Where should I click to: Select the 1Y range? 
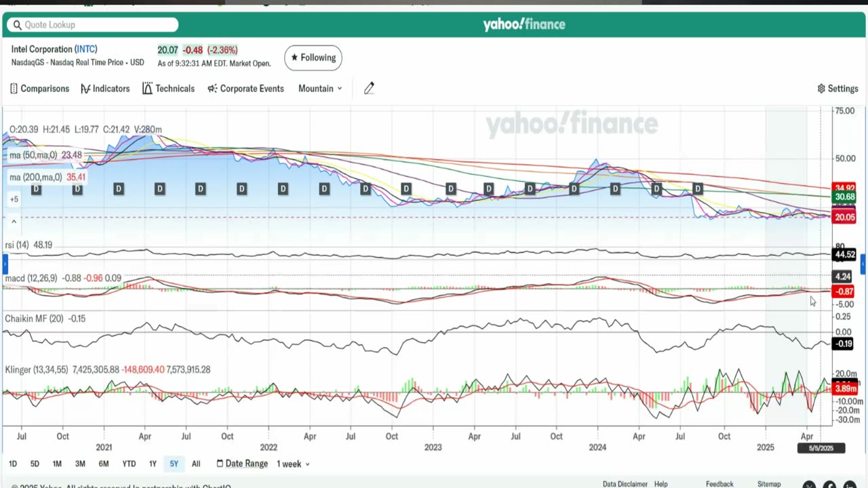[153, 464]
